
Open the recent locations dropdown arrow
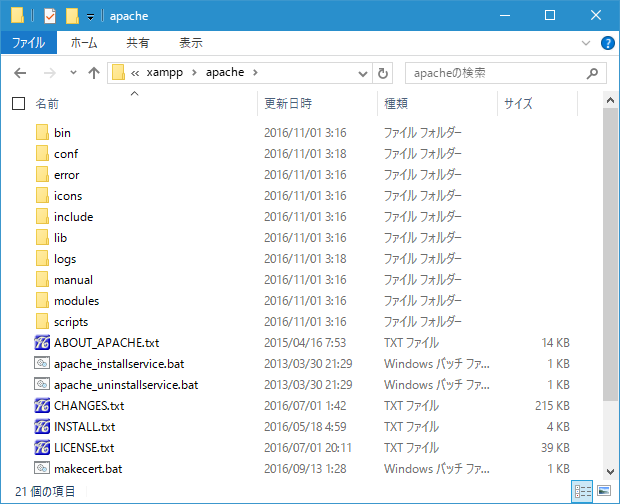73,73
